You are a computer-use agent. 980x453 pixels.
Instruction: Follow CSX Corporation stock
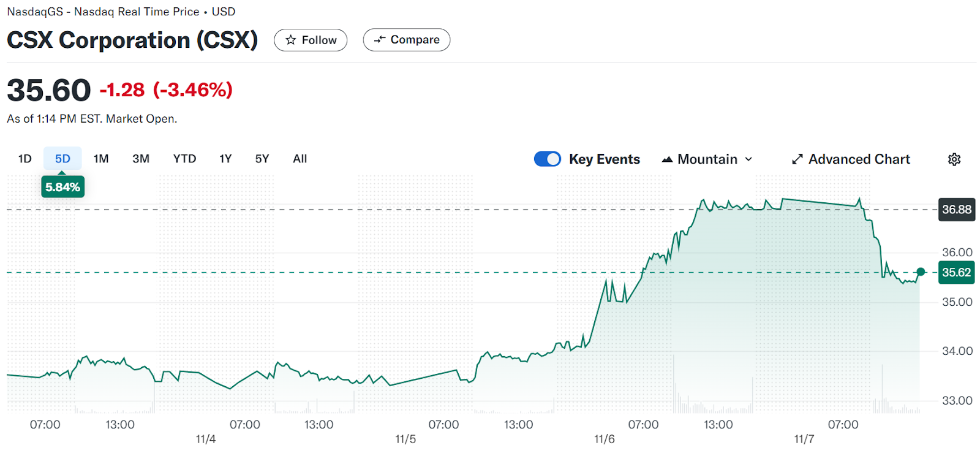[311, 40]
